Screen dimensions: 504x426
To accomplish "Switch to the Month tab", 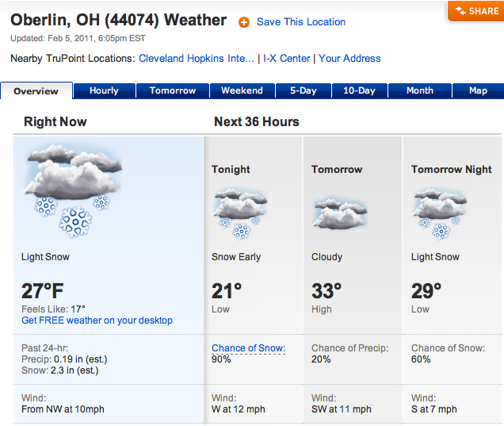I will (x=420, y=90).
